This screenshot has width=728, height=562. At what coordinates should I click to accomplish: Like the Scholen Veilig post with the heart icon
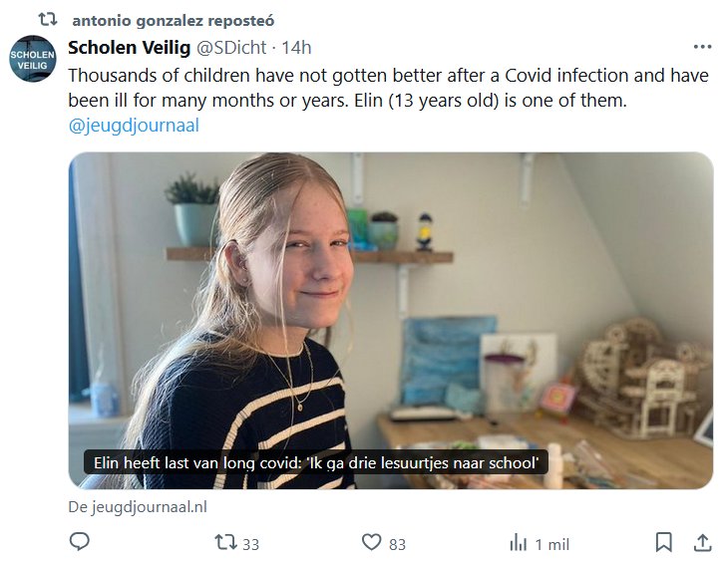coord(372,542)
